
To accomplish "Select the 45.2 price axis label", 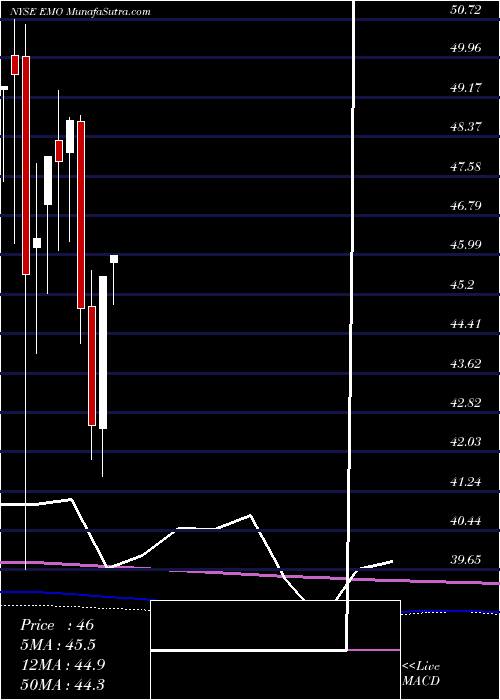I will coord(462,284).
